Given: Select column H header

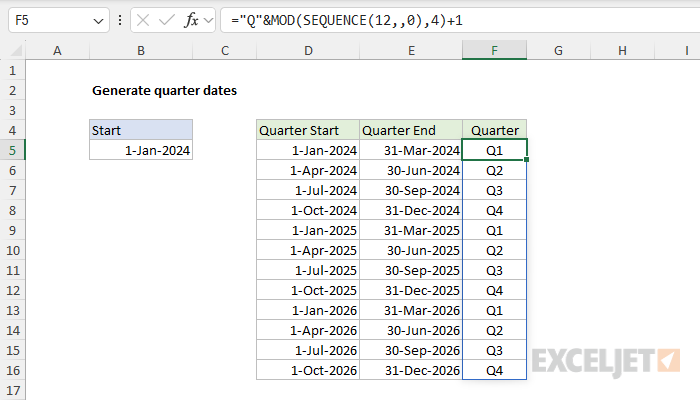Looking at the screenshot, I should pyautogui.click(x=622, y=50).
